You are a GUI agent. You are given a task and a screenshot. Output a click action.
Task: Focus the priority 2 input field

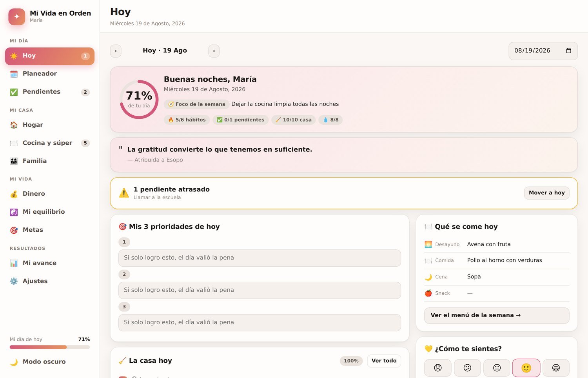click(x=260, y=290)
